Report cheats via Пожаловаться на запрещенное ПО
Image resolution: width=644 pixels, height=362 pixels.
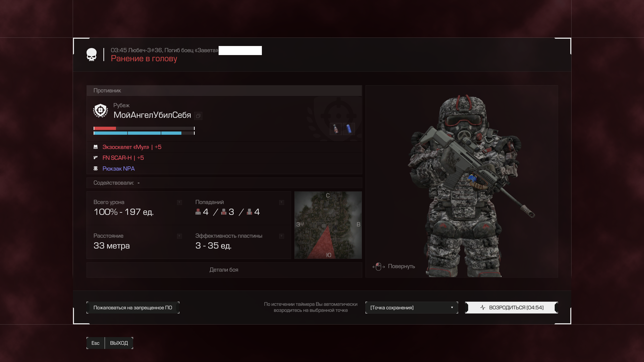[133, 307]
